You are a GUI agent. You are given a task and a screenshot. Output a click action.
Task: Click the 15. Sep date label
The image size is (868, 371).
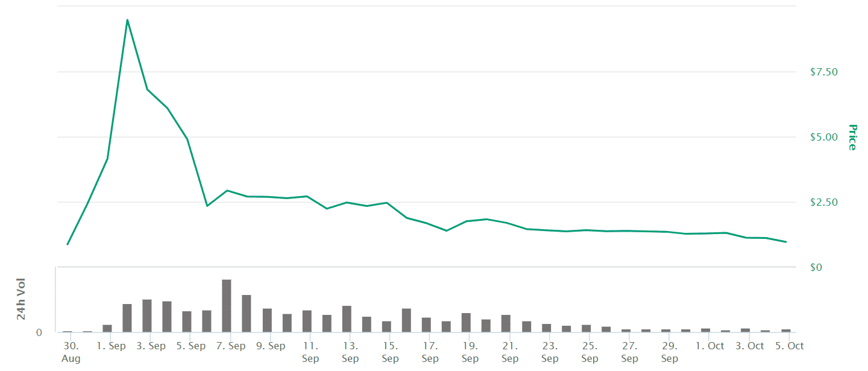pos(390,352)
